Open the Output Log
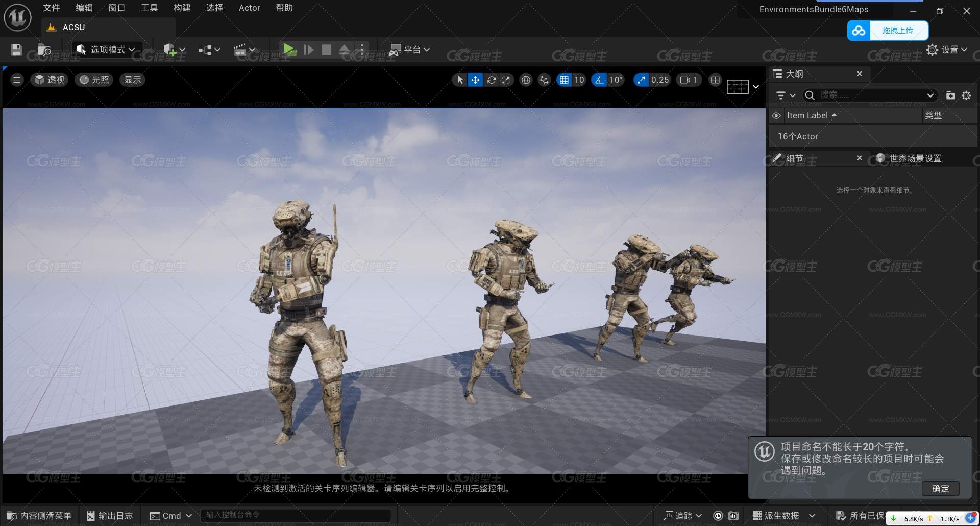The height and width of the screenshot is (526, 980). (x=110, y=516)
